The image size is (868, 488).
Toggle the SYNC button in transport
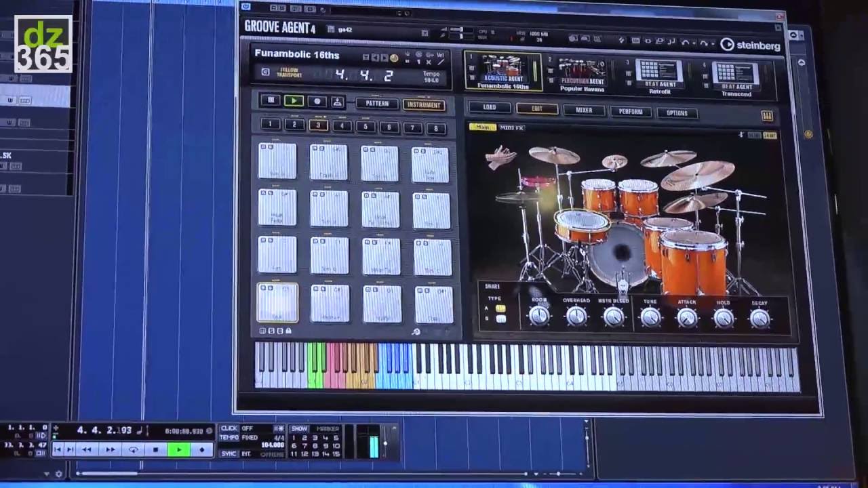(x=229, y=453)
